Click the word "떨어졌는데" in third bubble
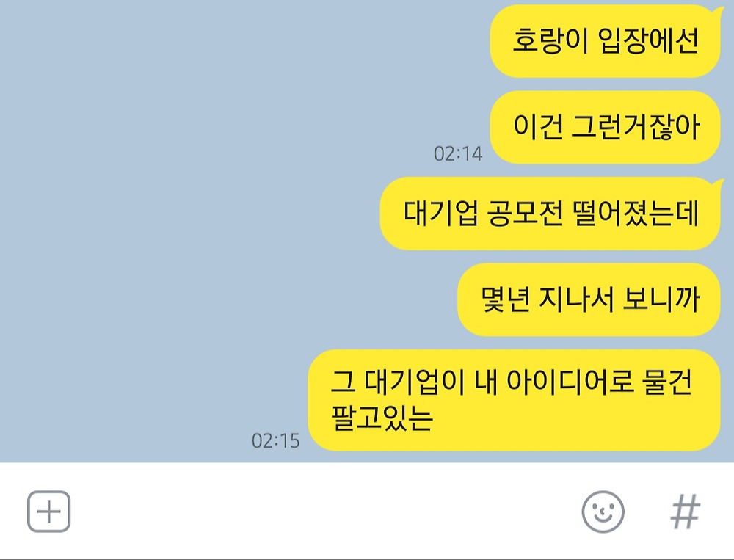The height and width of the screenshot is (560, 734). click(x=636, y=213)
